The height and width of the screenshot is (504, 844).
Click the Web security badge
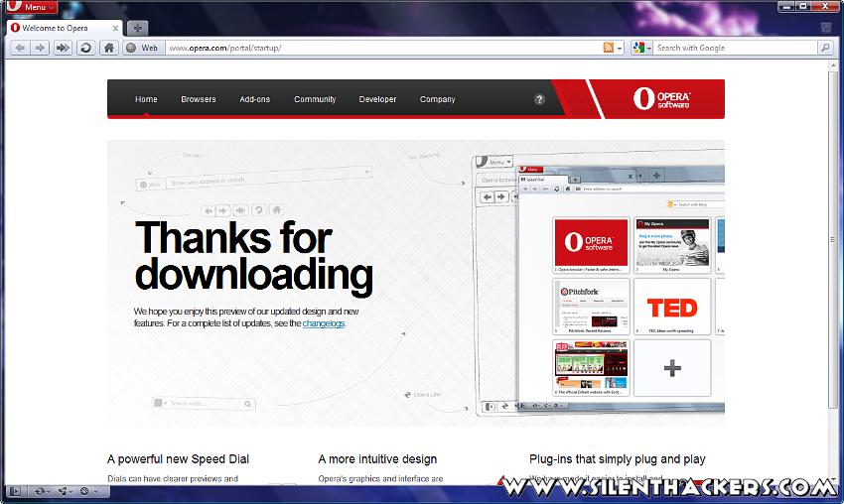coord(143,48)
